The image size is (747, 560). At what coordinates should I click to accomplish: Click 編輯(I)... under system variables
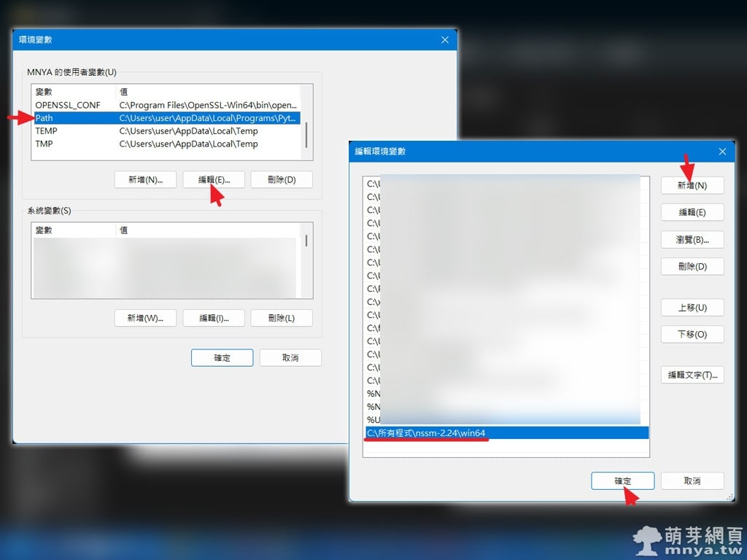(213, 318)
